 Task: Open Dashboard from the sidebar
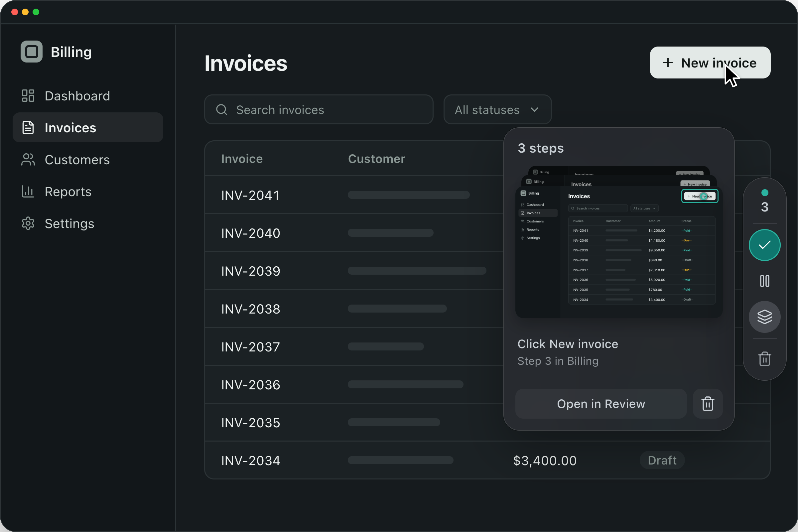pyautogui.click(x=88, y=96)
